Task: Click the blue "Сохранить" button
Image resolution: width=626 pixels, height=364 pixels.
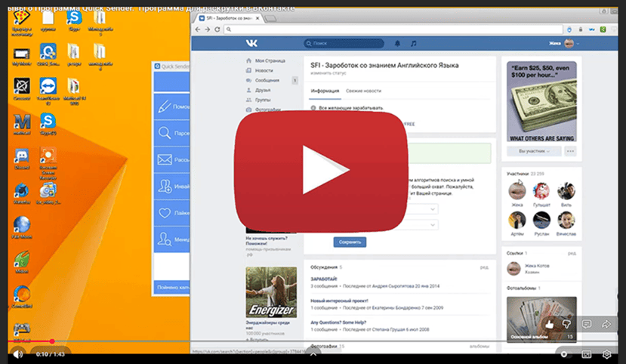Action: click(x=350, y=242)
